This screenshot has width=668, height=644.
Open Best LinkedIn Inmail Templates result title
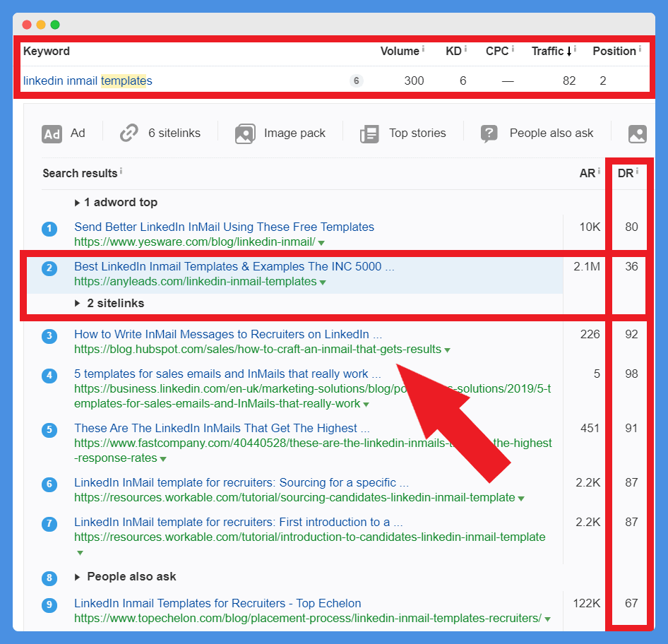234,267
